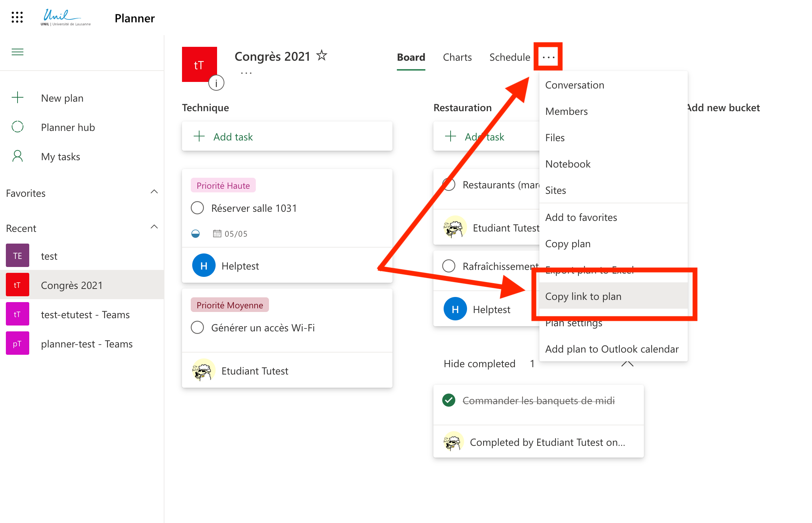
Task: Click the three-dot more menu beside Schedule
Action: (548, 57)
